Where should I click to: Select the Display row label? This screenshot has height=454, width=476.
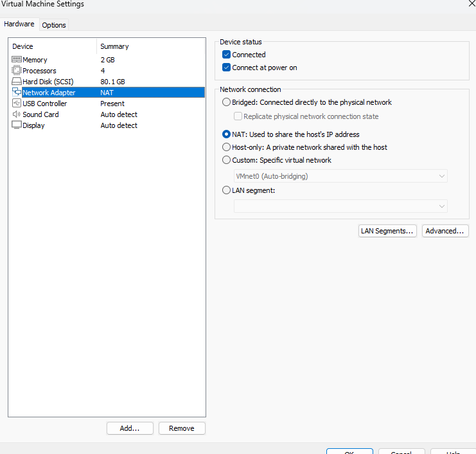[33, 125]
